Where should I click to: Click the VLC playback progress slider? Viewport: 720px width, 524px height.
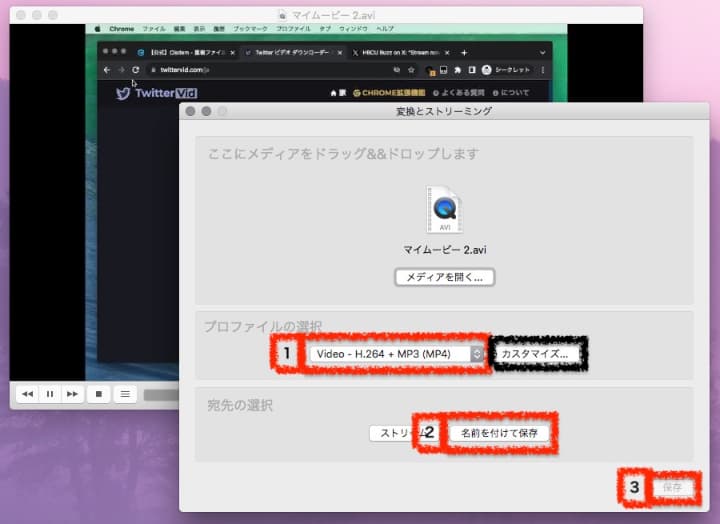(x=160, y=395)
